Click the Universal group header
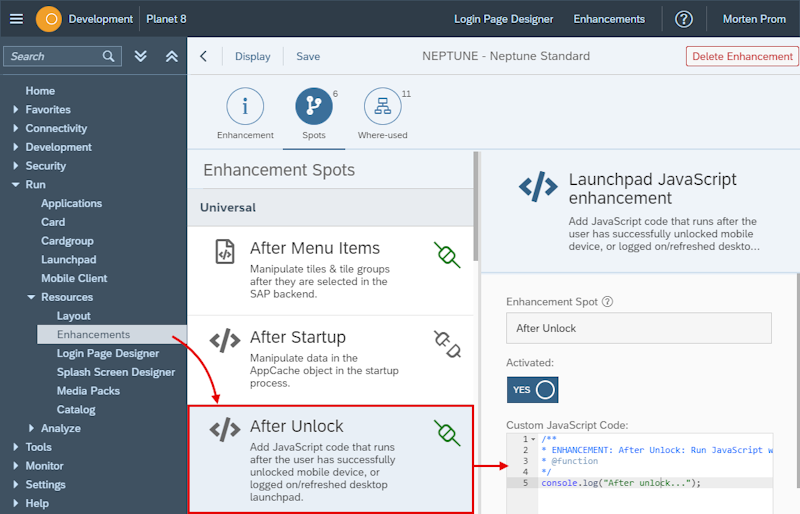The width and height of the screenshot is (800, 514). point(331,208)
